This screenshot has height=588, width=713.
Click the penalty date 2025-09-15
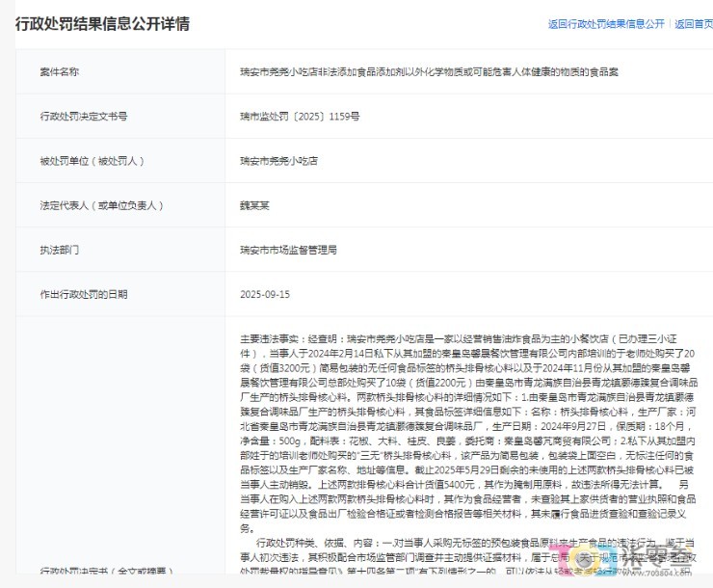point(265,294)
